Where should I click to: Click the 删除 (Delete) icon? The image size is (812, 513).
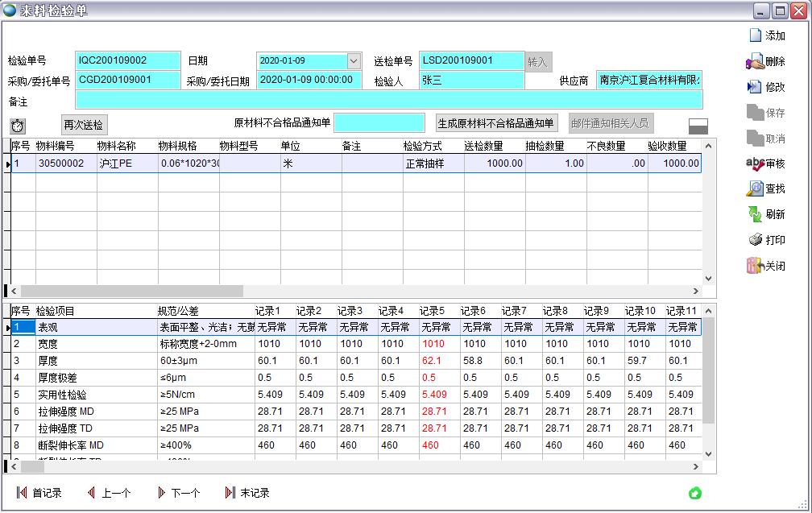coord(755,61)
